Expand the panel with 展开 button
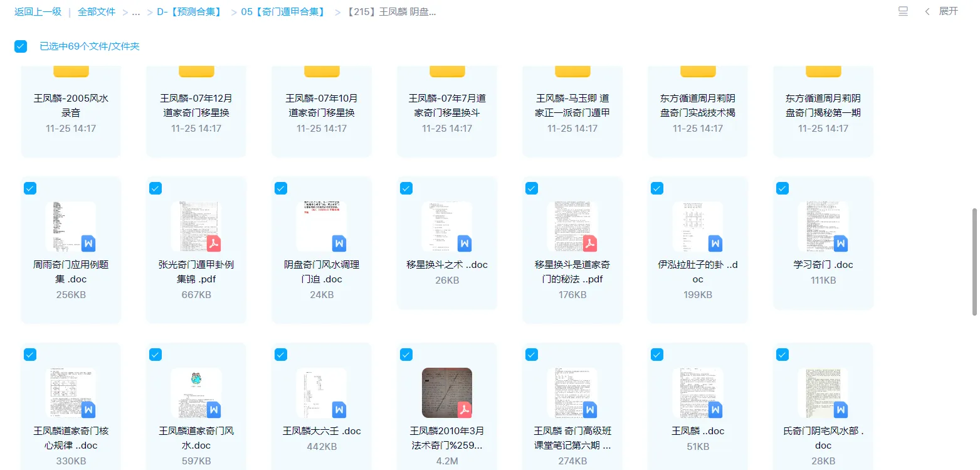This screenshot has height=470, width=980. 942,11
